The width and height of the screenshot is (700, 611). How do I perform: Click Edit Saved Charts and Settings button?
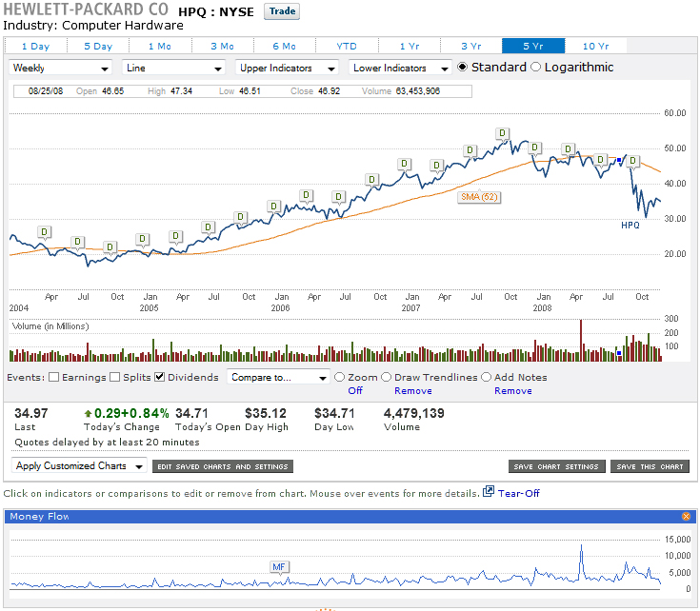tap(223, 466)
